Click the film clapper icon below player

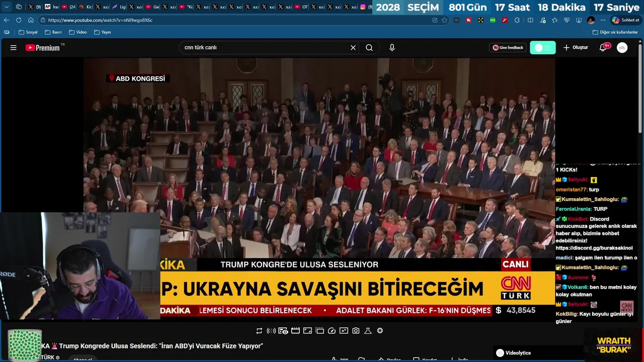[295, 331]
